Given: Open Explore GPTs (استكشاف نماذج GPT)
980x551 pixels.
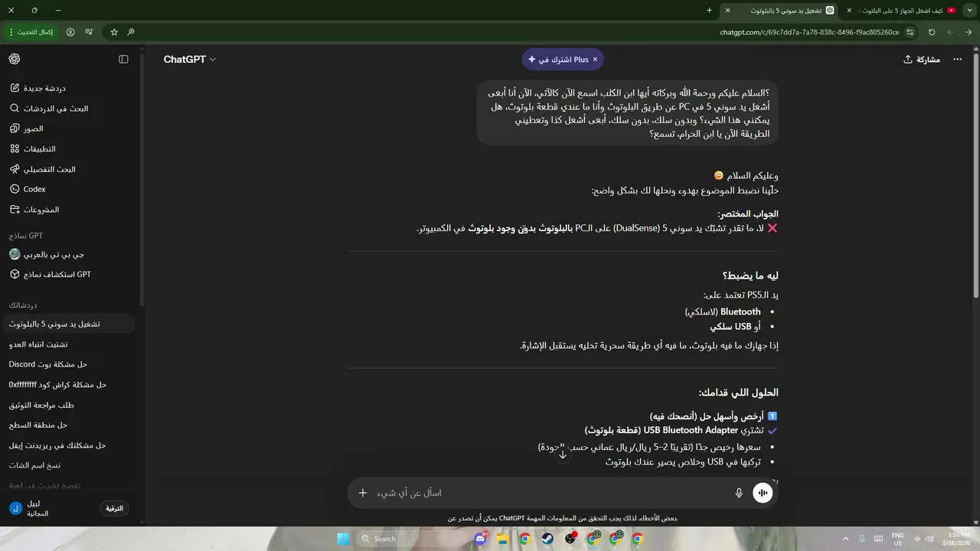Looking at the screenshot, I should point(51,274).
